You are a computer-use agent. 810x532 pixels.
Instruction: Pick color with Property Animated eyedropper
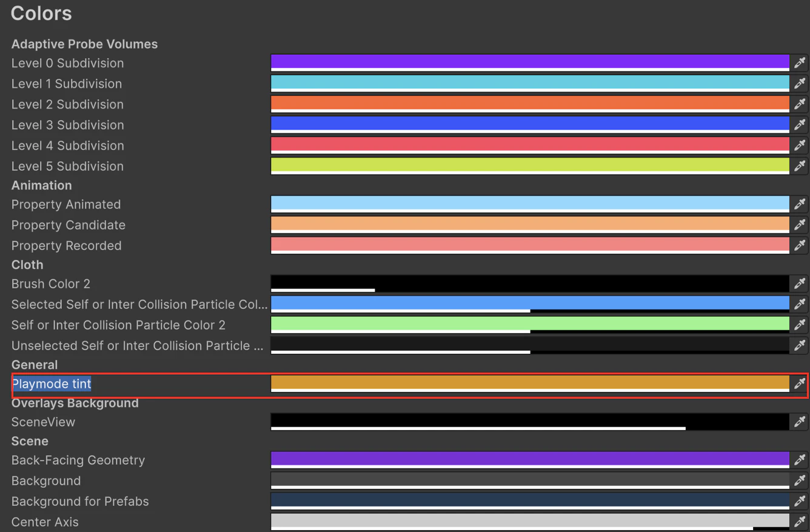point(800,204)
